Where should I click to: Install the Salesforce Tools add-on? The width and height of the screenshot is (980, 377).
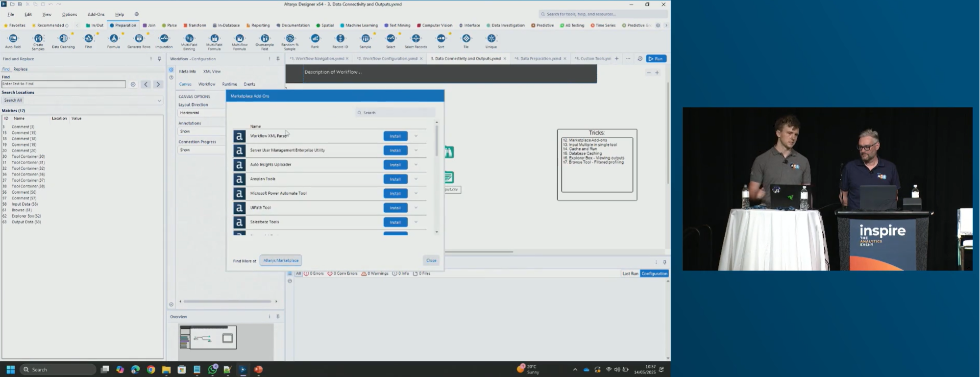pos(395,222)
